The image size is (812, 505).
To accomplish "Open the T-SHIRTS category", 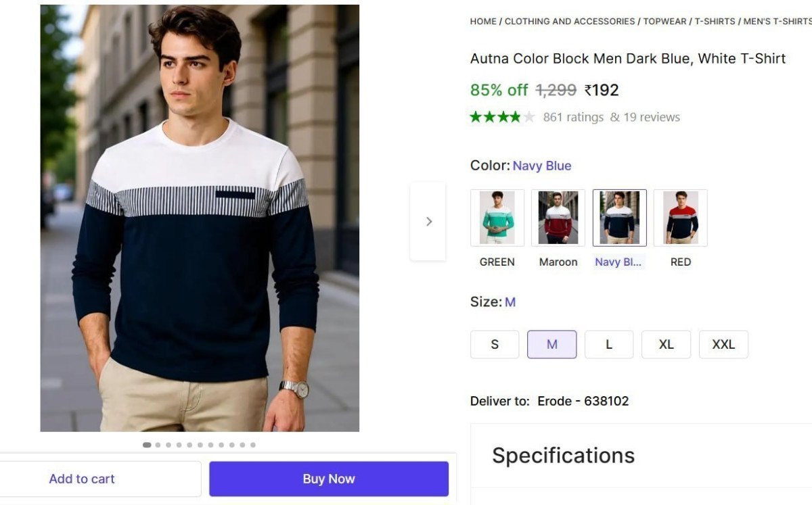I will (x=714, y=21).
